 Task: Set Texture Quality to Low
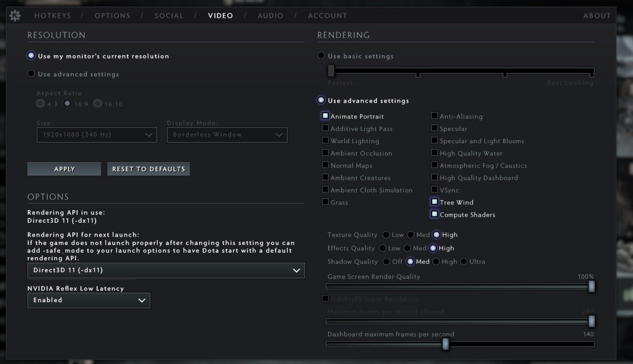point(386,235)
